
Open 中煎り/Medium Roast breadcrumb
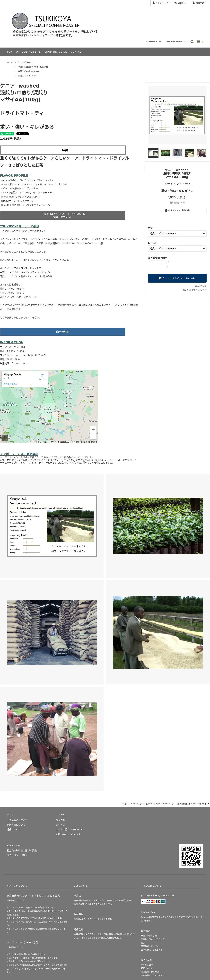tap(29, 71)
